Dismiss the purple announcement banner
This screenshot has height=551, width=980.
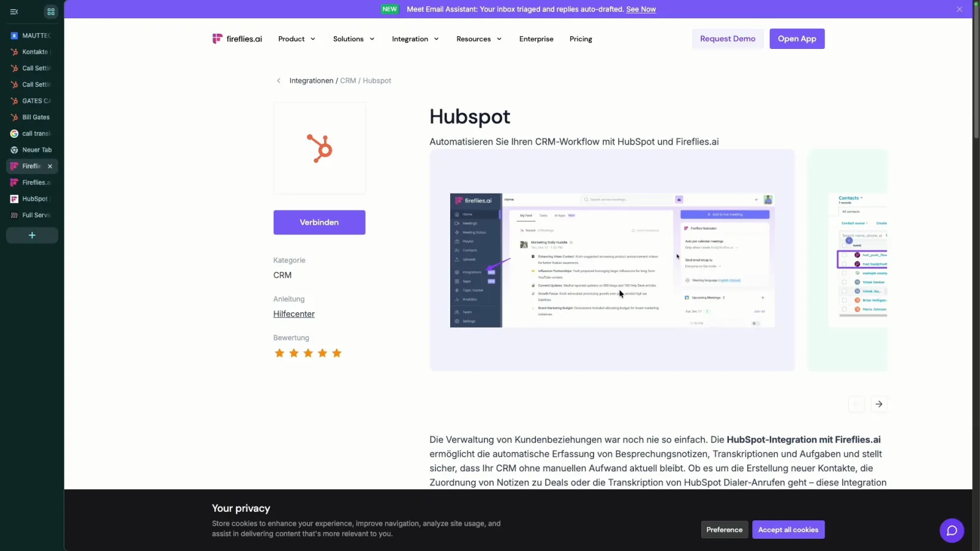point(959,9)
